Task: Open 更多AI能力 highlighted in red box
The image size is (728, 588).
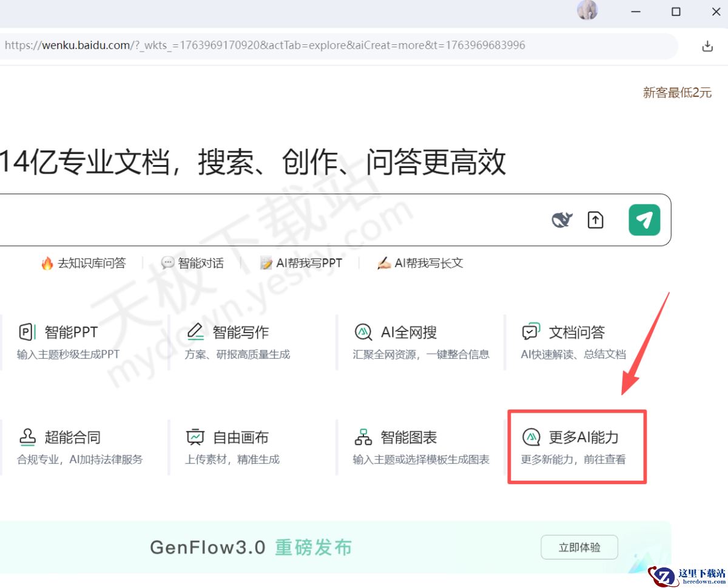Action: (x=576, y=446)
